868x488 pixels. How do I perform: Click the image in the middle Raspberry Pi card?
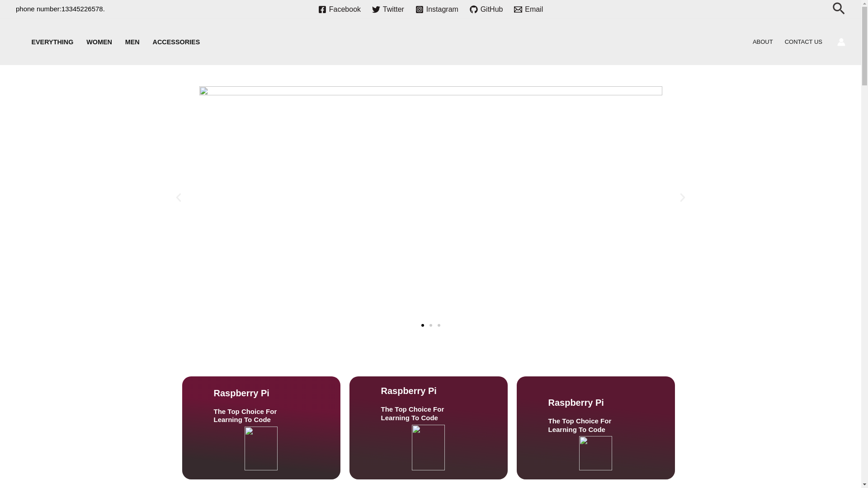[428, 447]
